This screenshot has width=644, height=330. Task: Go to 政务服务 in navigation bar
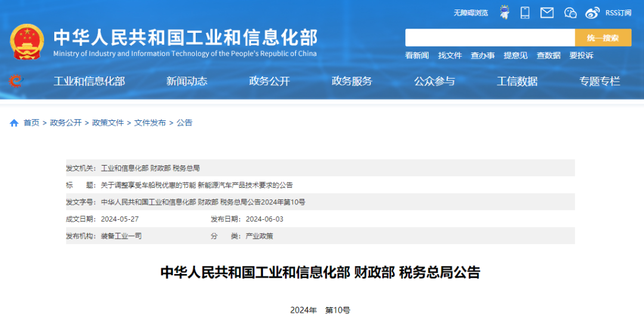click(x=352, y=82)
